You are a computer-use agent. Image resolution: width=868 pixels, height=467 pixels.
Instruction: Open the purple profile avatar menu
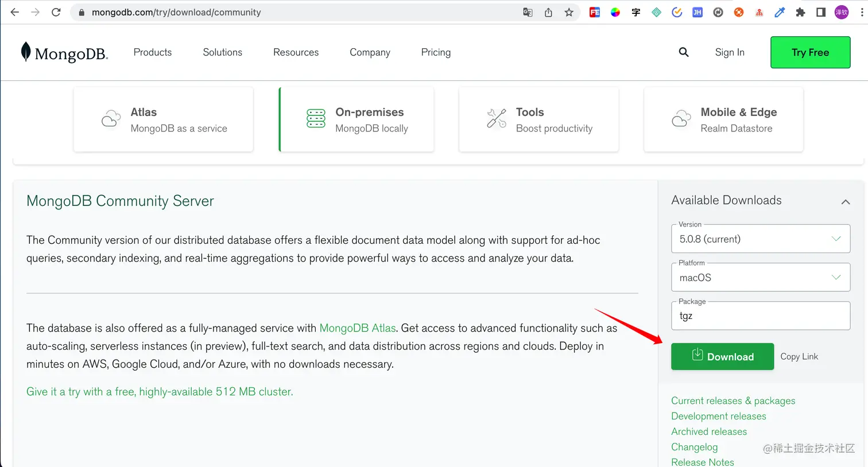[x=842, y=12]
